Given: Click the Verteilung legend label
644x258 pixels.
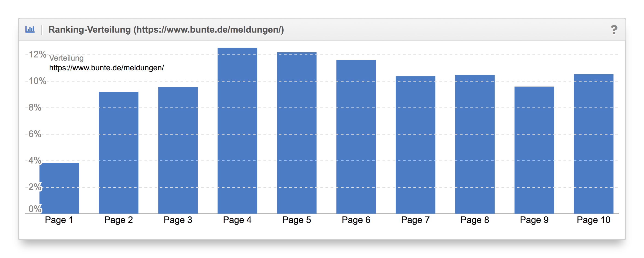Looking at the screenshot, I should point(66,58).
